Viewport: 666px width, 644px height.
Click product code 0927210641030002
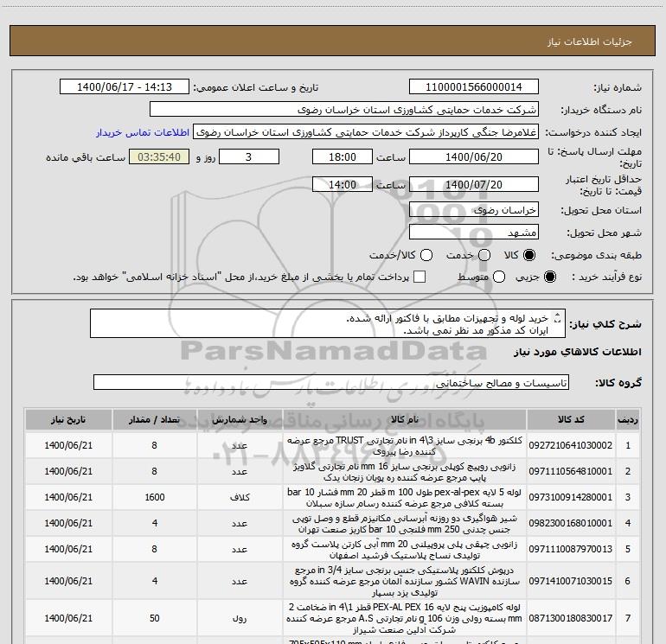point(571,445)
